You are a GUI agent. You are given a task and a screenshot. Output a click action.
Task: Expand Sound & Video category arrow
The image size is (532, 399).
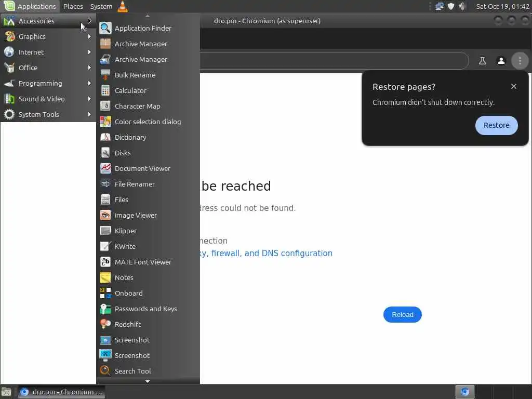click(89, 99)
